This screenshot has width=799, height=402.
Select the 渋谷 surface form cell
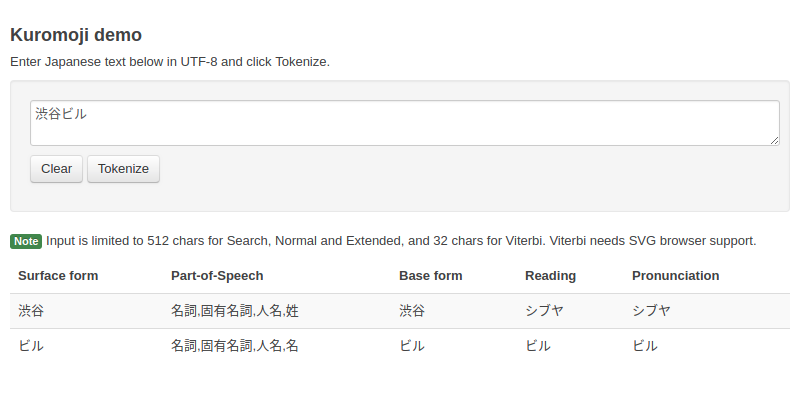[x=31, y=311]
